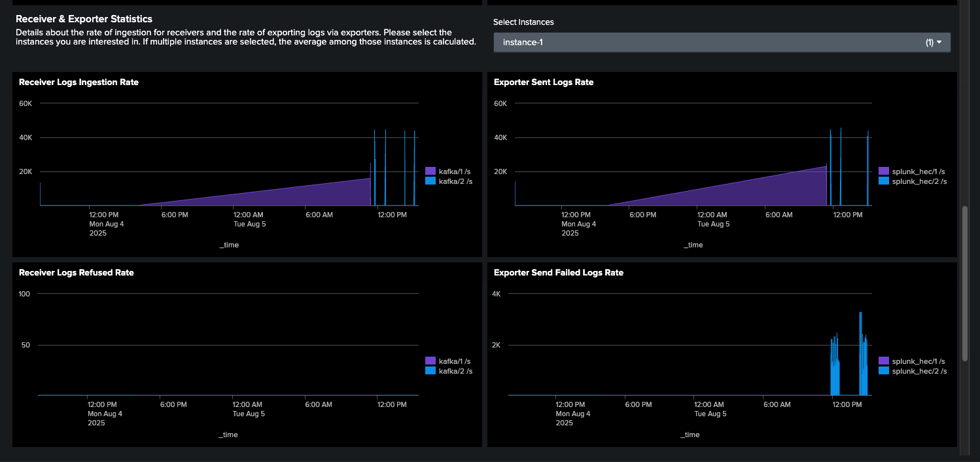Screen dimensions: 980x462
Task: Click 4K axis value in Send Failed chart
Action: click(x=497, y=294)
